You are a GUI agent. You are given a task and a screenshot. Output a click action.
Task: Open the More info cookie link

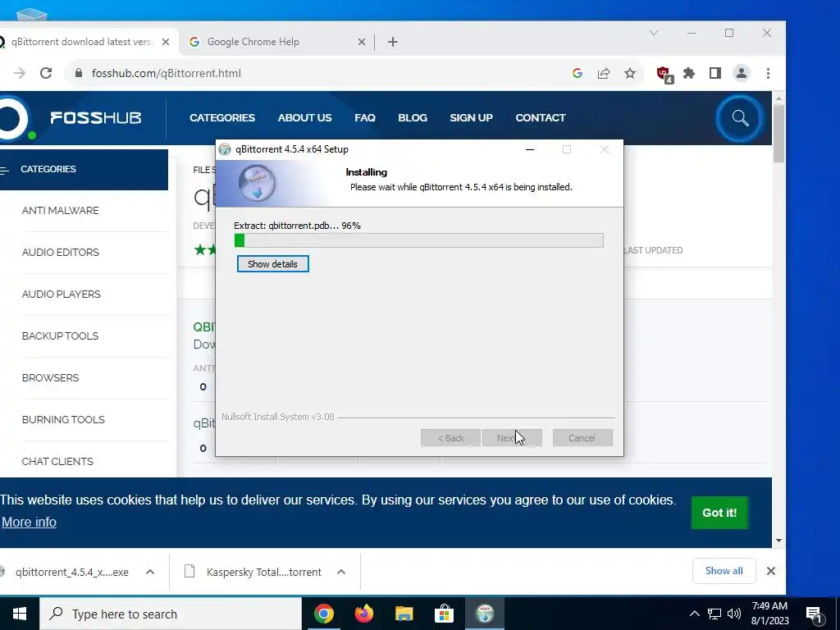[x=29, y=522]
